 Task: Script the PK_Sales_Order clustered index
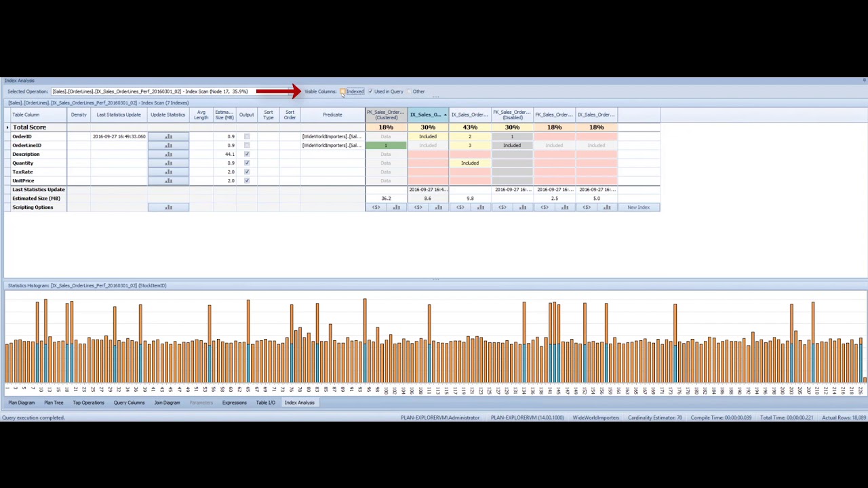point(376,207)
